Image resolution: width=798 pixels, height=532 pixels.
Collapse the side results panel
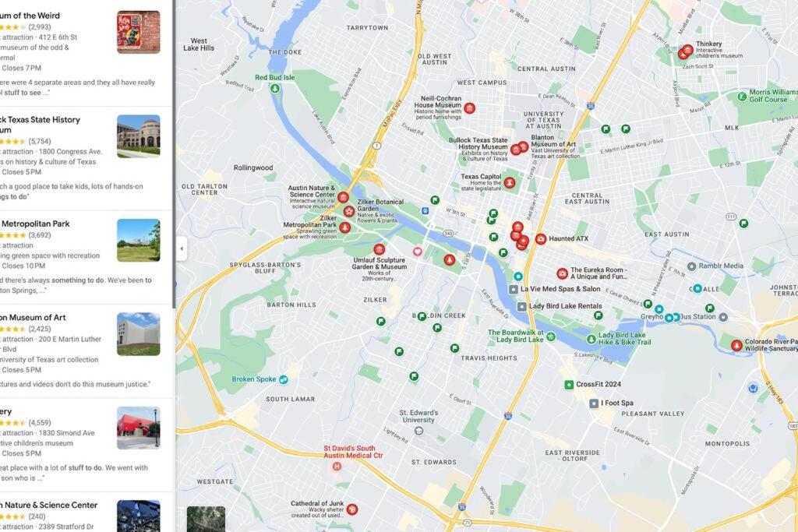click(182, 248)
